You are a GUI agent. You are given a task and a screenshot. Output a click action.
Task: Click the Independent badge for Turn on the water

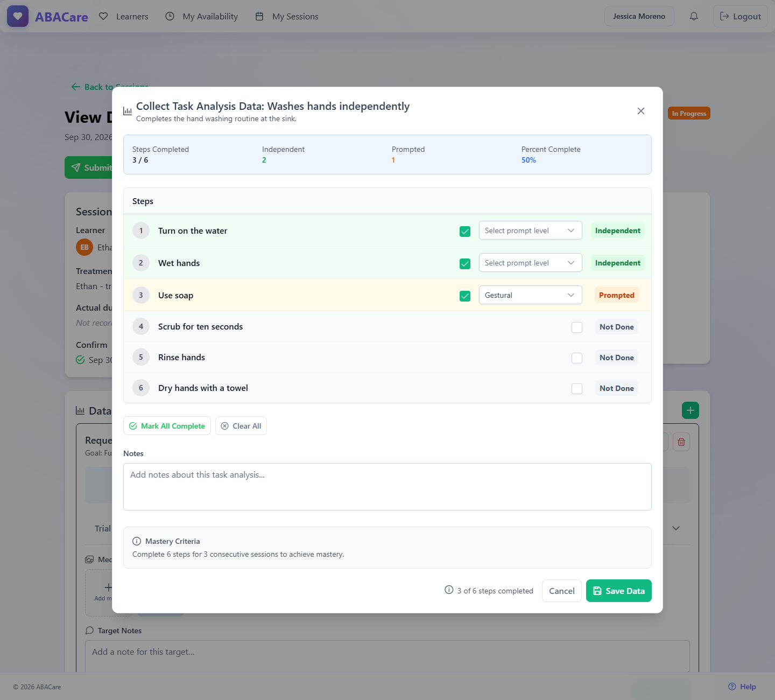click(x=618, y=230)
